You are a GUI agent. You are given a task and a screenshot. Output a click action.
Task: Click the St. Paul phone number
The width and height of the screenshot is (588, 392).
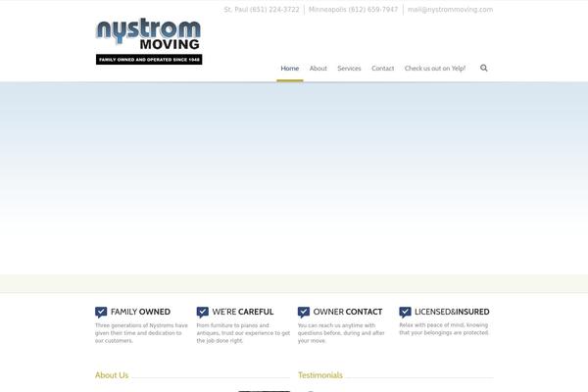262,10
